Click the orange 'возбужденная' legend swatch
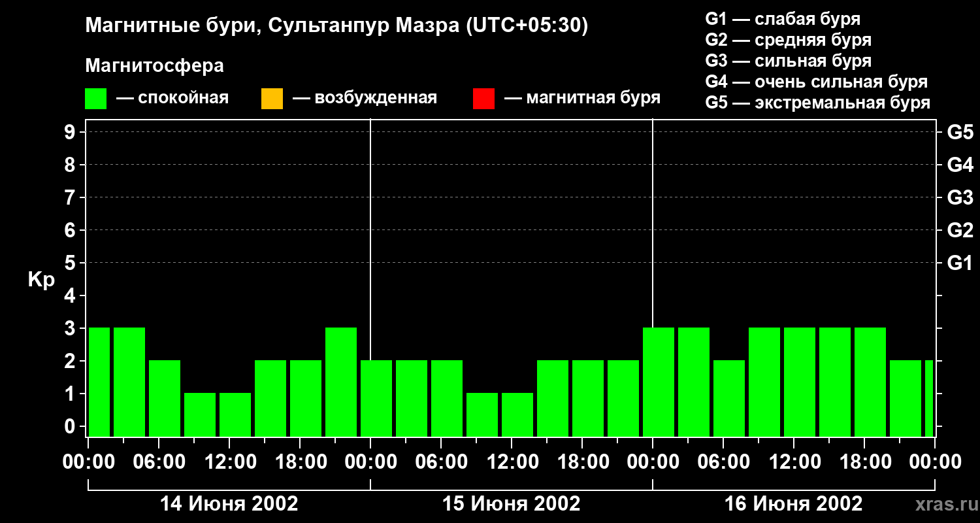Viewport: 980px width, 523px height. [272, 99]
